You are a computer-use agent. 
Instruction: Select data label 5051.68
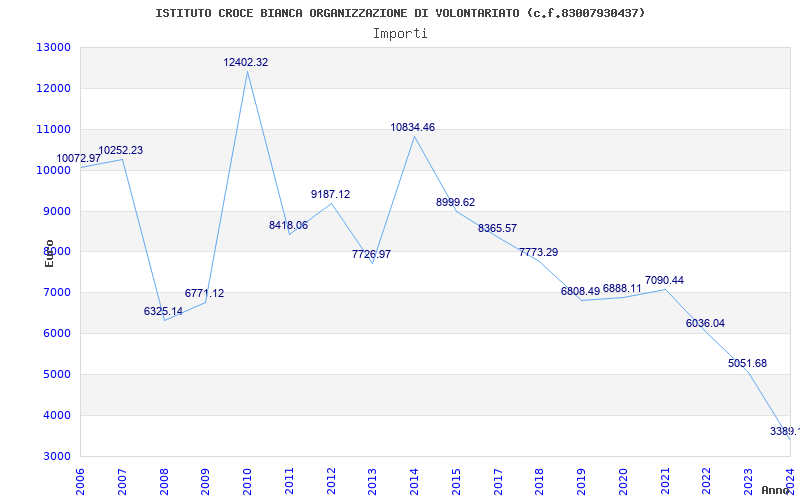[x=747, y=363]
